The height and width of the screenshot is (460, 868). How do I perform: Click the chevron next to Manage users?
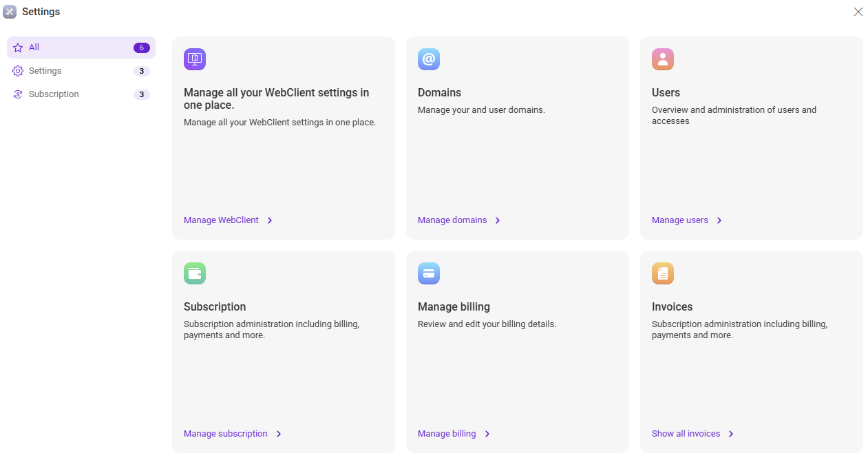(x=719, y=220)
